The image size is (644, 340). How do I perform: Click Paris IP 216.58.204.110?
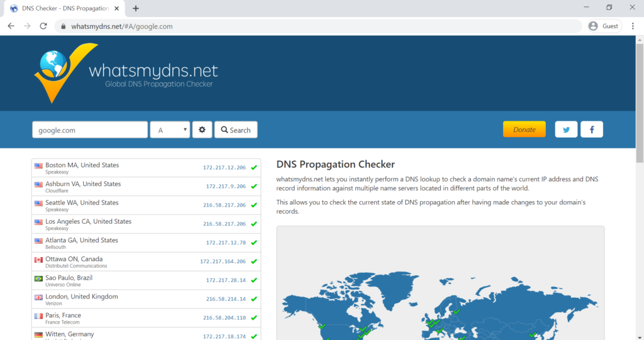(225, 318)
